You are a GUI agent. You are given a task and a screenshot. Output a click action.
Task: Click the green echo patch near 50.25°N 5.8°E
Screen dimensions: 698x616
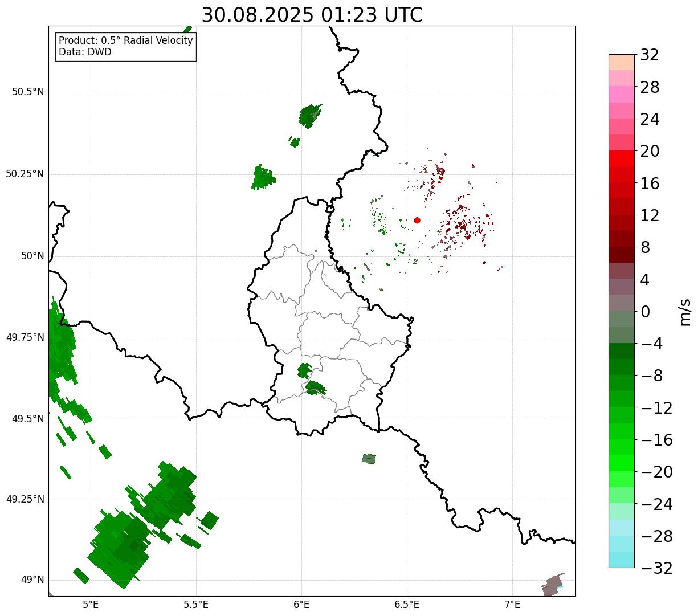coord(263,177)
